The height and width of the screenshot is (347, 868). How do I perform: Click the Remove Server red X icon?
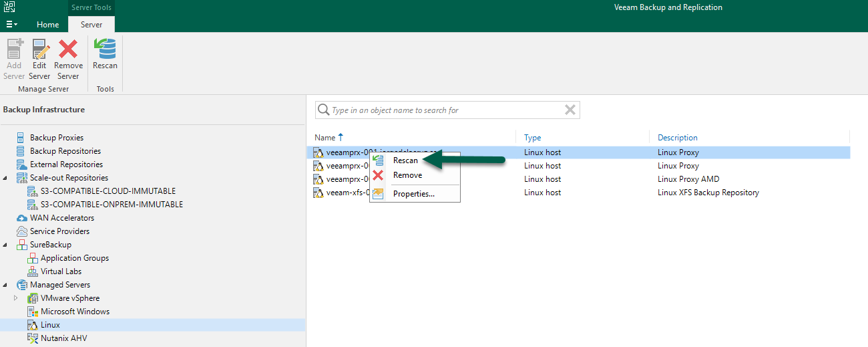tap(68, 49)
